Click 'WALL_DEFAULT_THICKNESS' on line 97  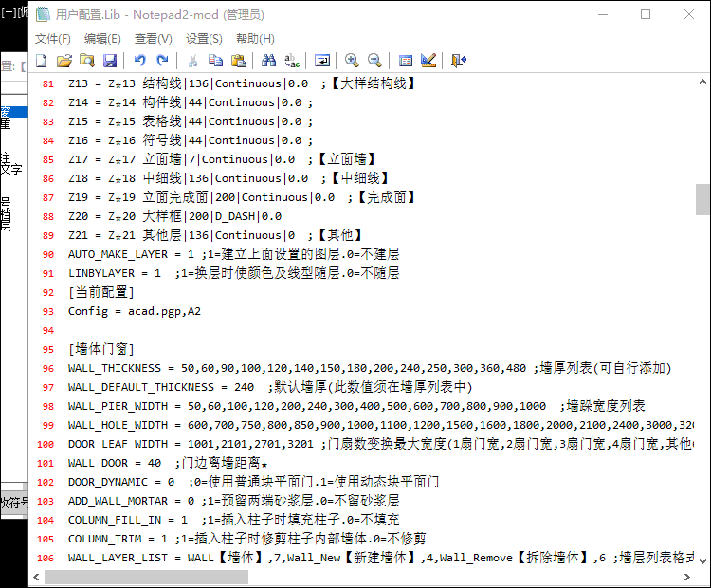coord(141,387)
